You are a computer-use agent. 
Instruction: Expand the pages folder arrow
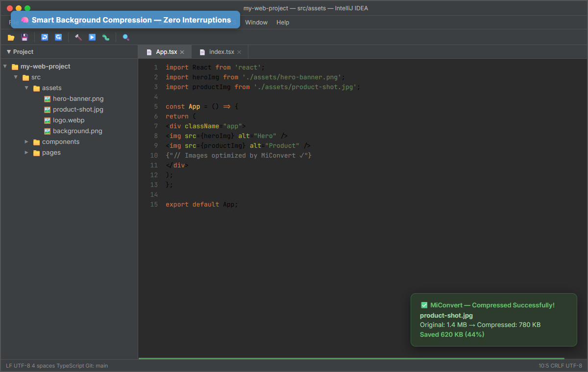(26, 153)
